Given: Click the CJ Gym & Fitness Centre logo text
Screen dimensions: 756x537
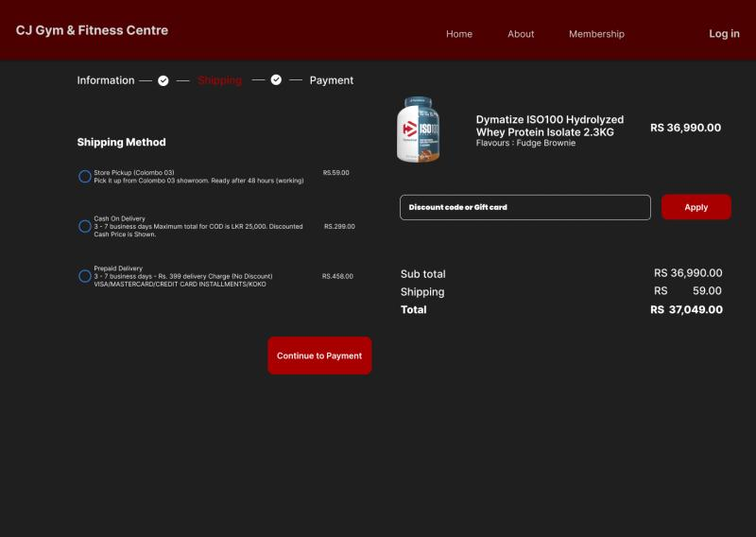Looking at the screenshot, I should [92, 30].
